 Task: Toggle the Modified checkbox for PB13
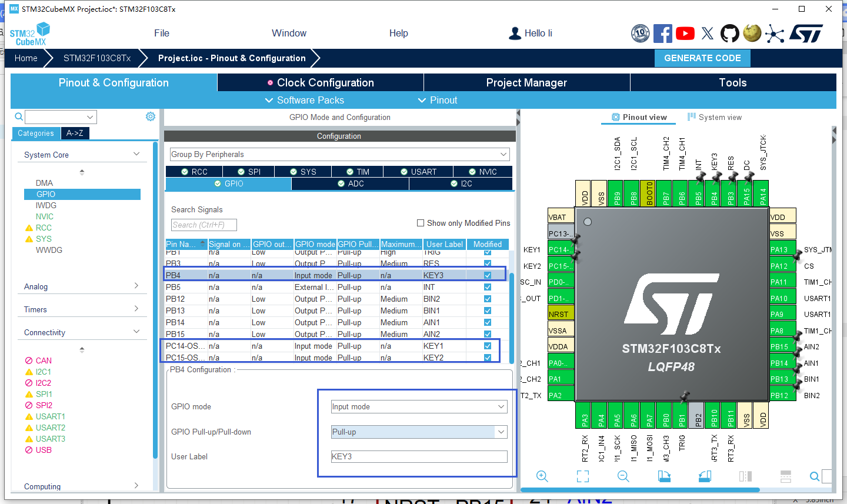[488, 311]
